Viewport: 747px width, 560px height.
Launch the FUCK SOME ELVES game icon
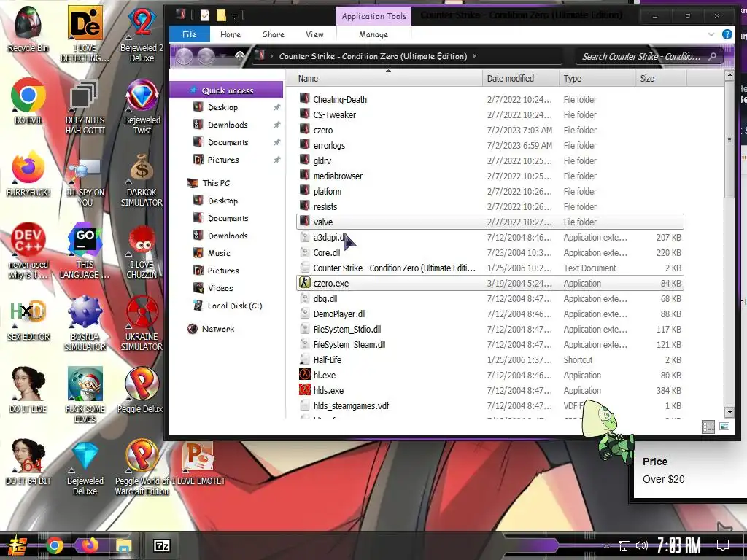click(85, 395)
